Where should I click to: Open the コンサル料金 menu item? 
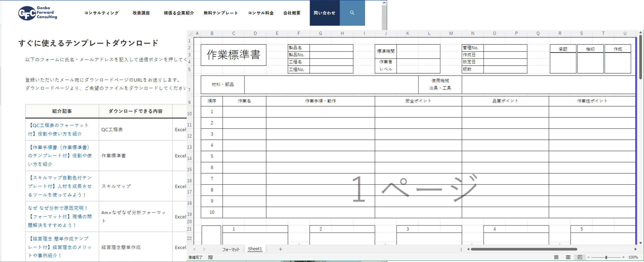(261, 13)
